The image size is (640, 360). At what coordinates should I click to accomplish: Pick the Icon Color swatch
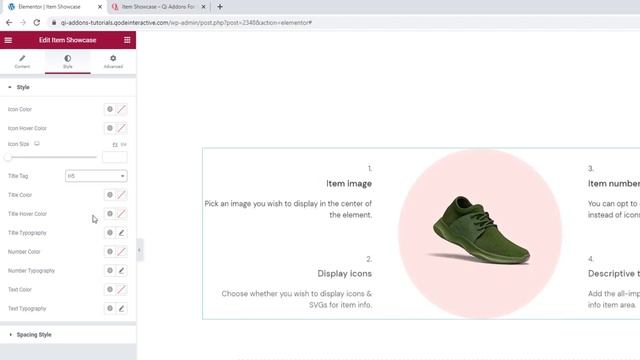(122, 109)
